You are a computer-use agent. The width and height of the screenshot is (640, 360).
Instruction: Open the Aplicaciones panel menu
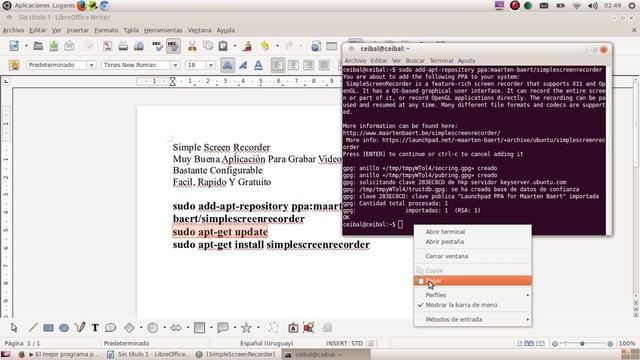tap(32, 6)
